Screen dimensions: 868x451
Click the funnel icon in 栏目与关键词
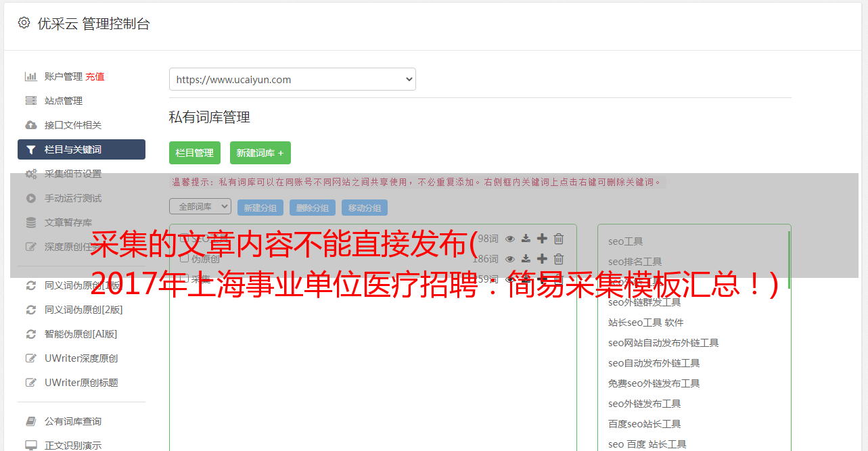click(x=31, y=149)
